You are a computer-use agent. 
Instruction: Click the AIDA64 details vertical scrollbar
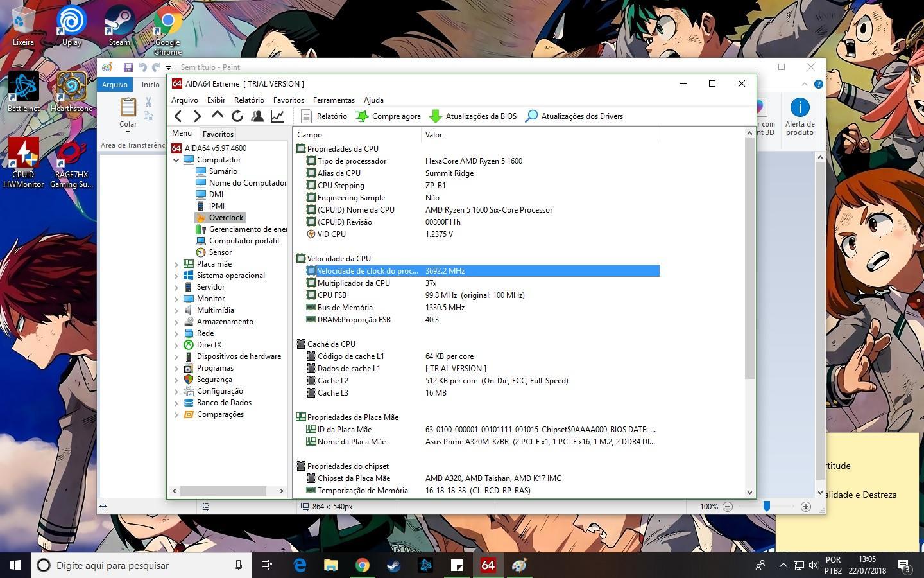click(749, 257)
